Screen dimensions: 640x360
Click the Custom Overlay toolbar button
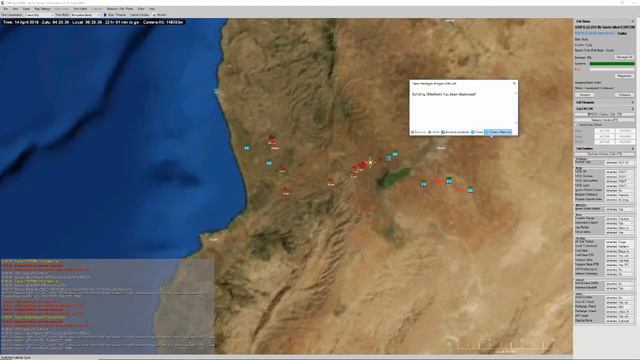click(140, 15)
